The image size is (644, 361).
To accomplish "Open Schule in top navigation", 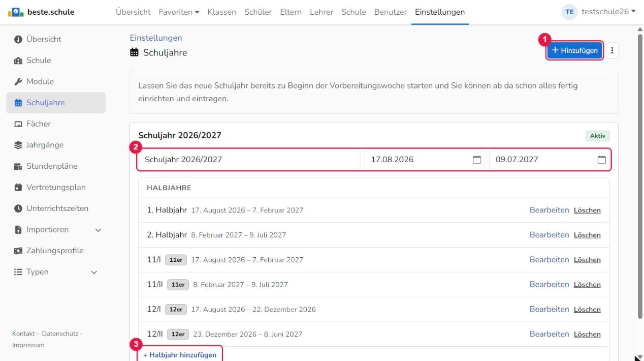I will coord(353,12).
